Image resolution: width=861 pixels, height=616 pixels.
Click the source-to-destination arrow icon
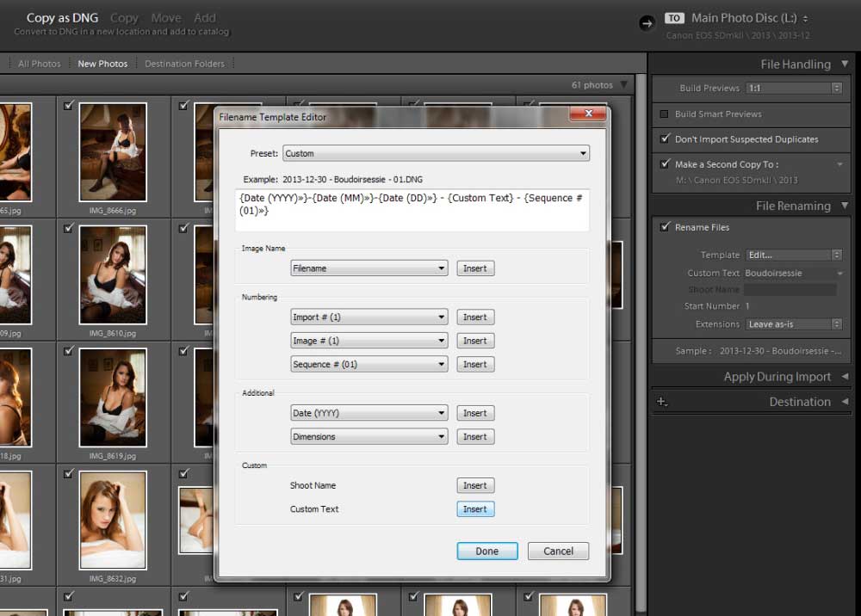point(647,23)
